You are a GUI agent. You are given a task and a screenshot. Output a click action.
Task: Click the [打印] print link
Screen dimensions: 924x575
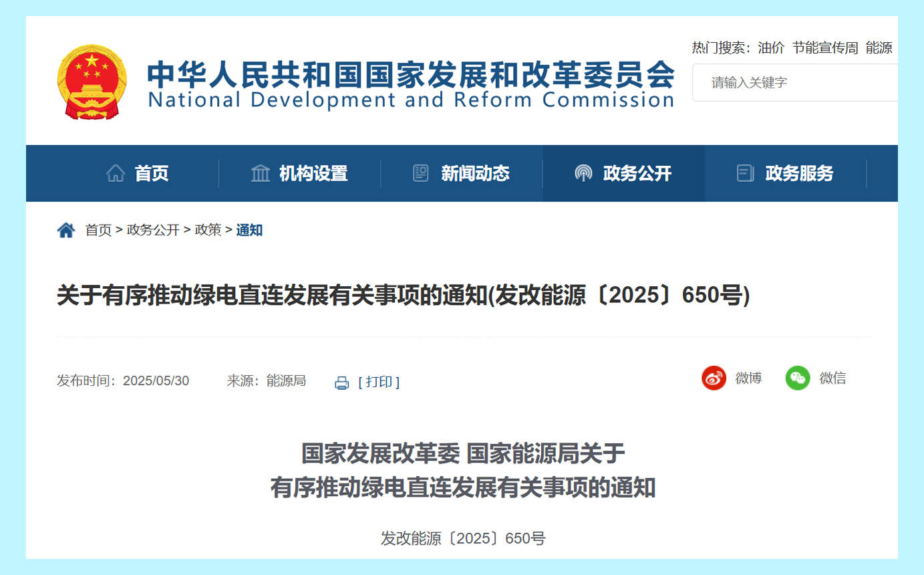point(379,382)
